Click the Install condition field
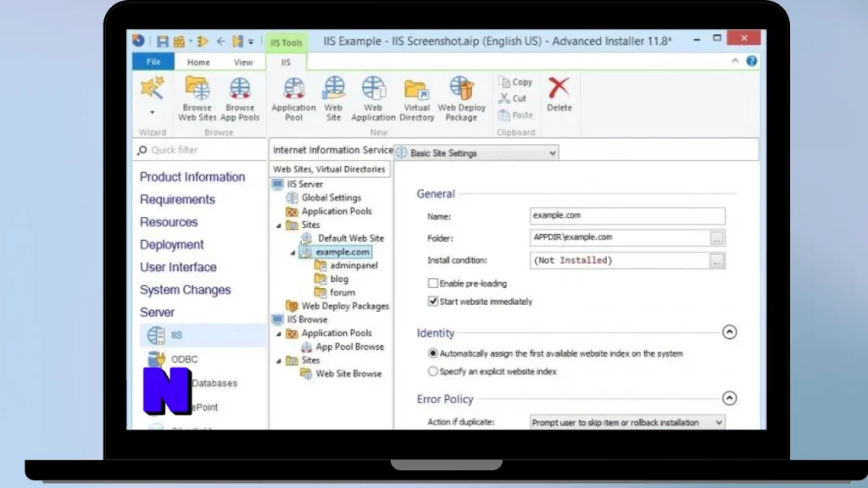This screenshot has width=868, height=488. point(620,261)
